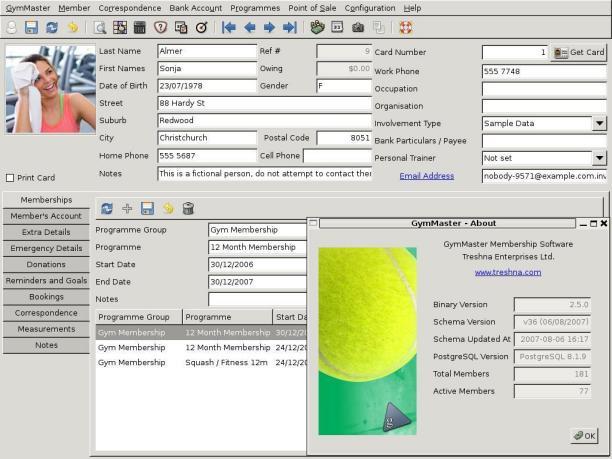Open the Help menu
The width and height of the screenshot is (612, 459).
[x=412, y=8]
